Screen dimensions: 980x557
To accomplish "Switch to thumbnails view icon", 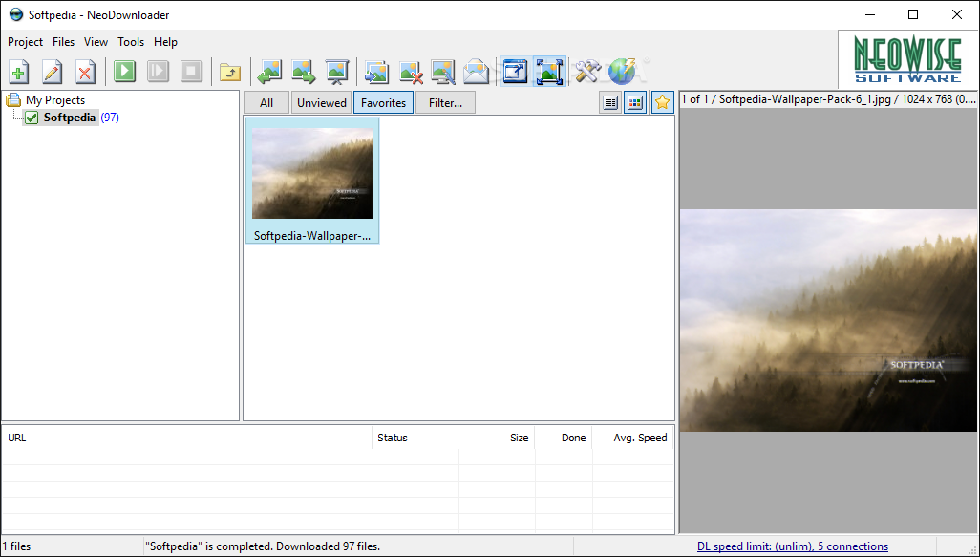I will (x=635, y=102).
